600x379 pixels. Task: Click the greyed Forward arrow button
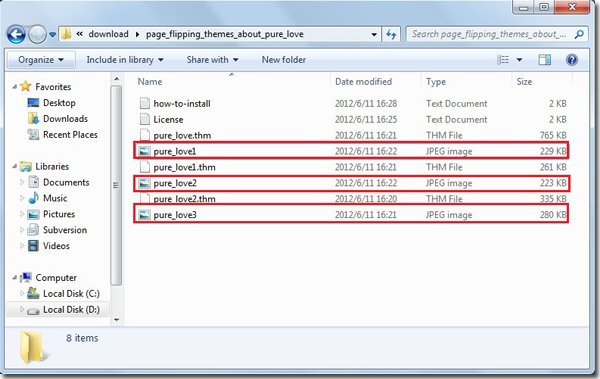click(x=37, y=35)
